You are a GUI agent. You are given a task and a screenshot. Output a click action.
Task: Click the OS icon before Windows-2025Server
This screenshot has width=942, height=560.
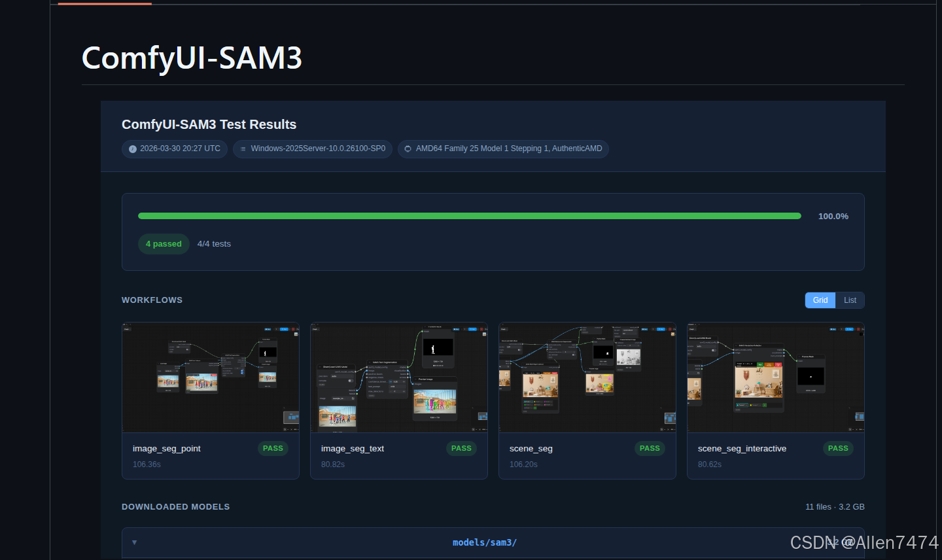coord(243,149)
